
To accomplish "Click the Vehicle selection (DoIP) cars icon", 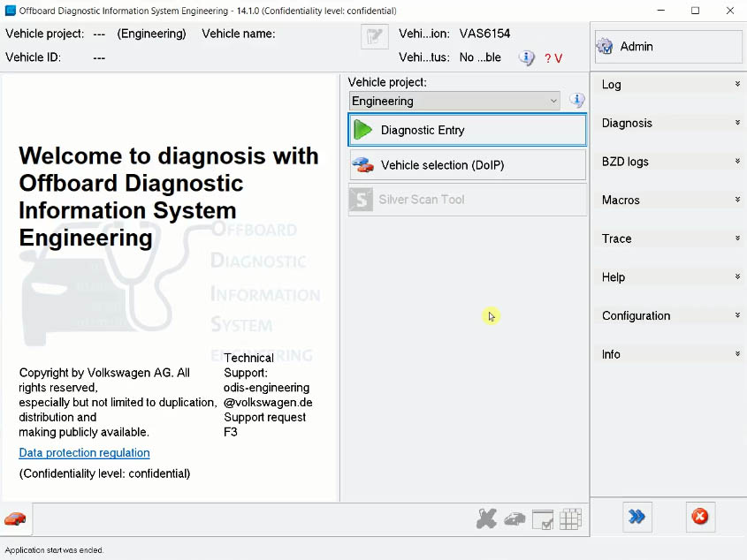I will (x=362, y=165).
